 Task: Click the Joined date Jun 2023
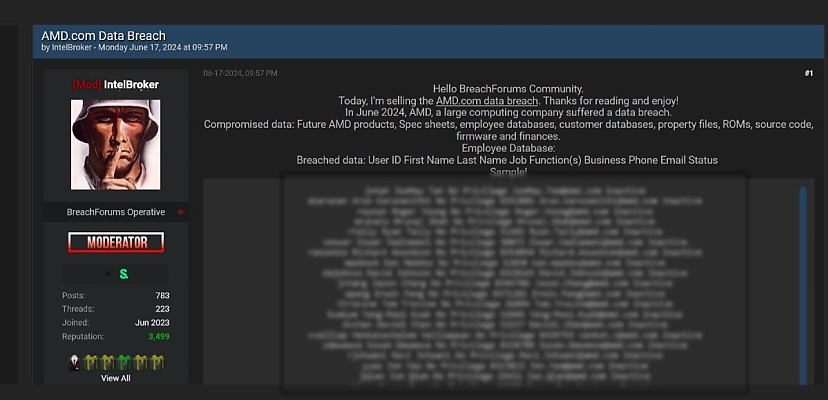pos(152,323)
